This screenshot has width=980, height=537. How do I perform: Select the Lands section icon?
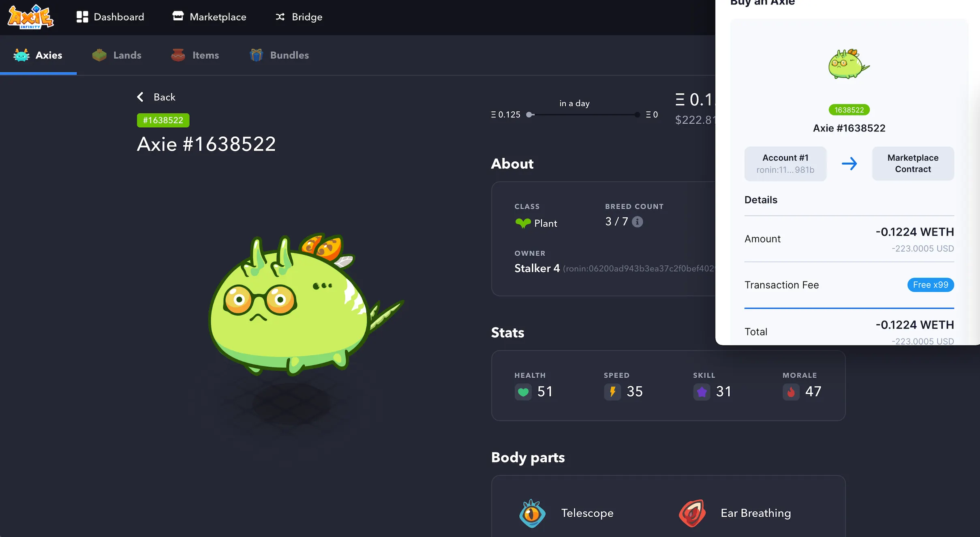[x=99, y=55]
